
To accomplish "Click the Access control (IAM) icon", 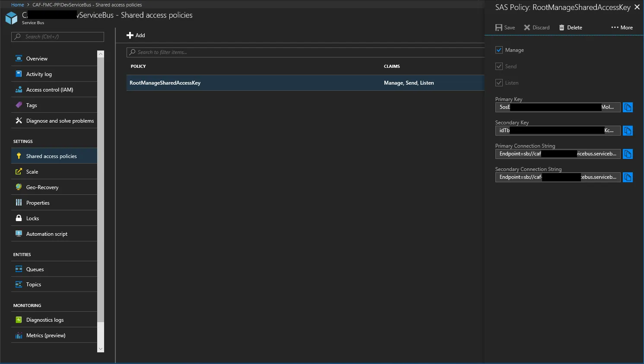I will (19, 89).
